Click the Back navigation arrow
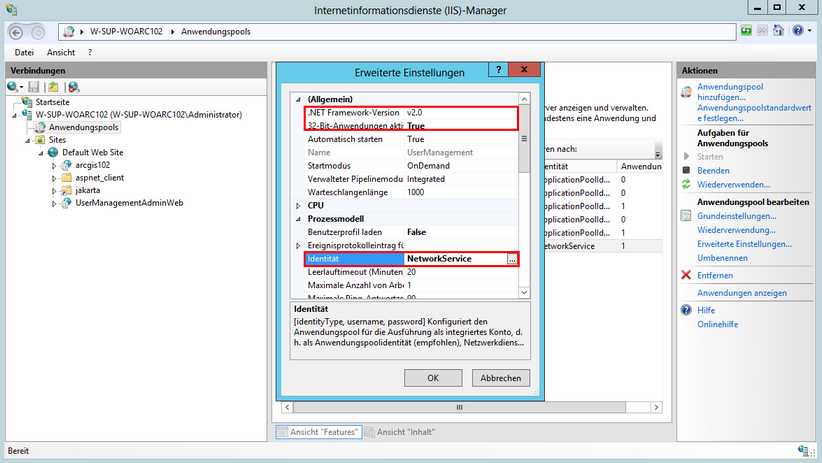This screenshot has height=463, width=822. coord(16,33)
